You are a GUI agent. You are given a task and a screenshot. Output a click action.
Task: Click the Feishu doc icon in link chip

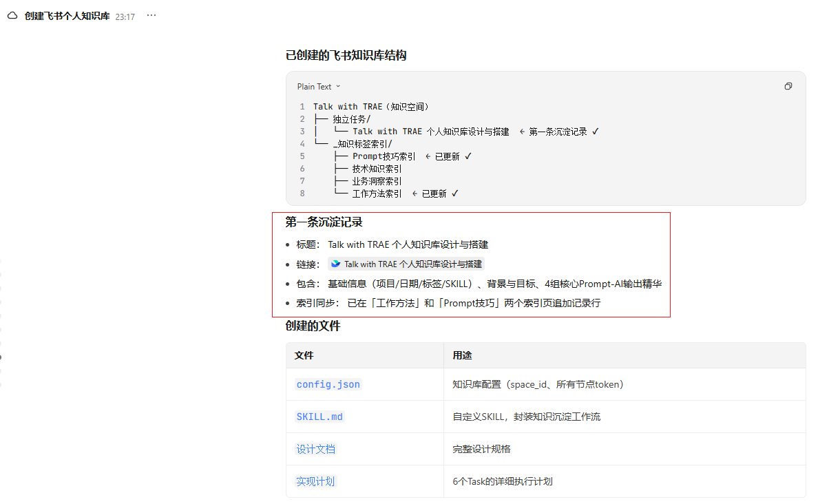[335, 264]
